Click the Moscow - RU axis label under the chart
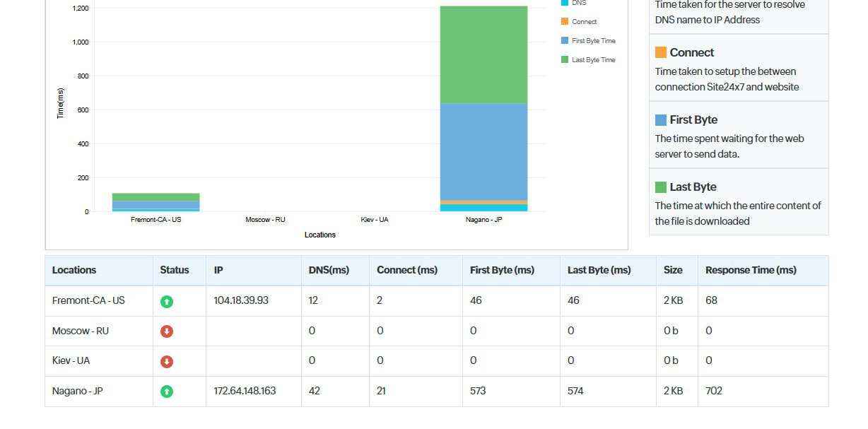 click(265, 220)
